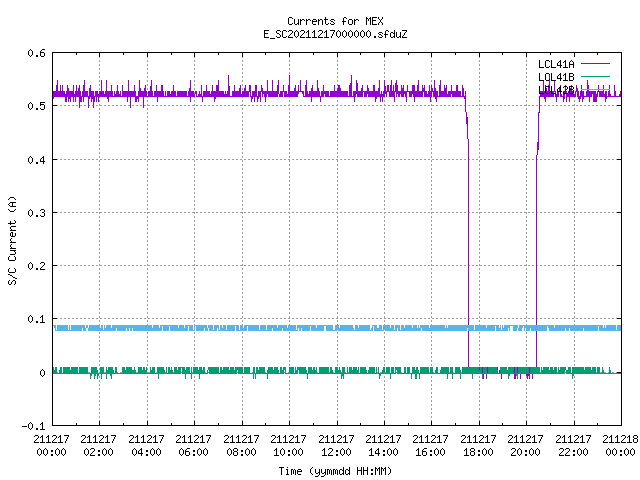Click the purple LCL41A legend line sample
Viewport: 640px width, 480px height.
pyautogui.click(x=595, y=64)
